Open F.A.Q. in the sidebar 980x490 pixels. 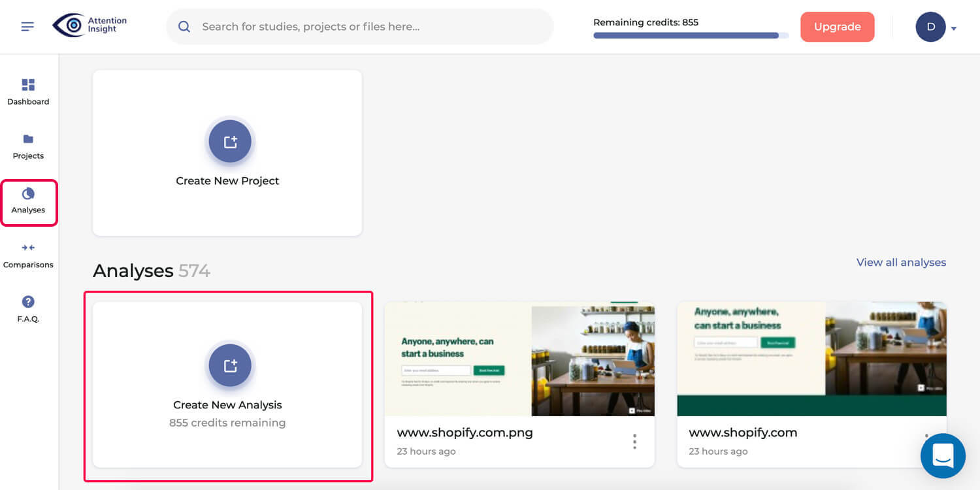coord(28,309)
